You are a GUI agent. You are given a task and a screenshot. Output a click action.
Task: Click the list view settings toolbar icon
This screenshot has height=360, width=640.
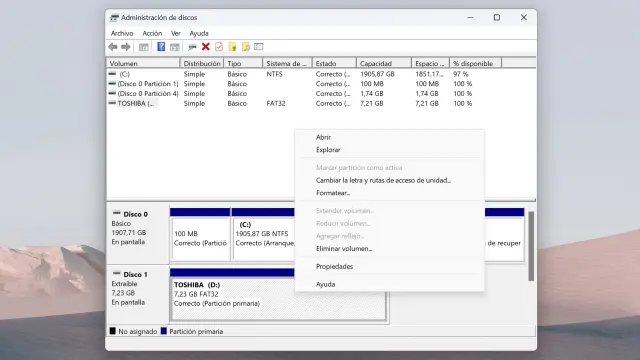(258, 47)
